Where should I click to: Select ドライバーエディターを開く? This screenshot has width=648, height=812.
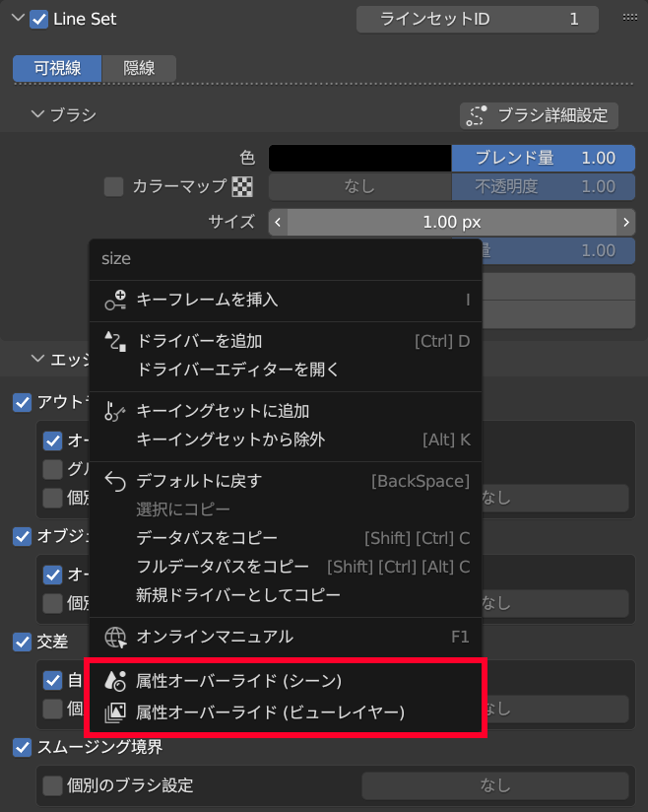[x=286, y=370]
